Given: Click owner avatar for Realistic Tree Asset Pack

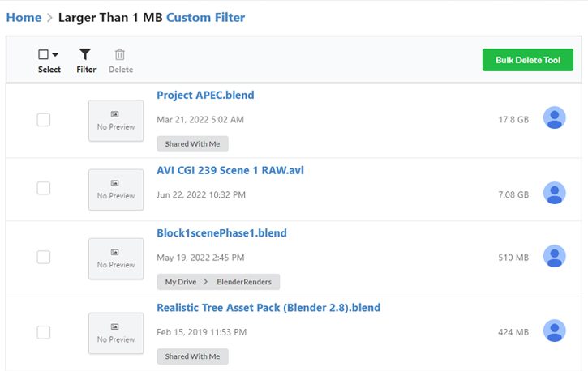Looking at the screenshot, I should (554, 330).
